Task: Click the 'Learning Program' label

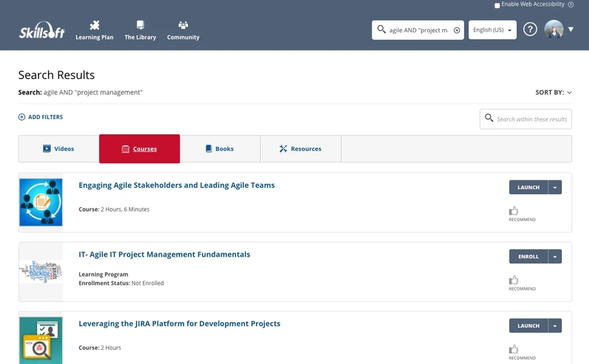Action: pyautogui.click(x=103, y=274)
